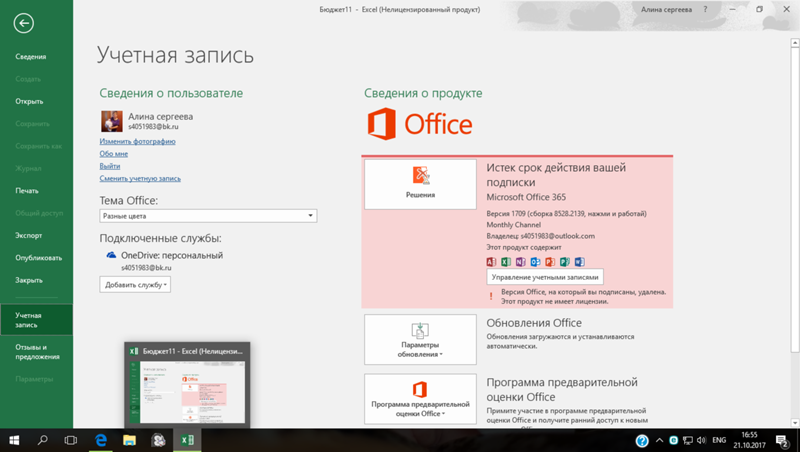
Task: Open "Программа предварительной оценки Office" button
Action: 420,399
